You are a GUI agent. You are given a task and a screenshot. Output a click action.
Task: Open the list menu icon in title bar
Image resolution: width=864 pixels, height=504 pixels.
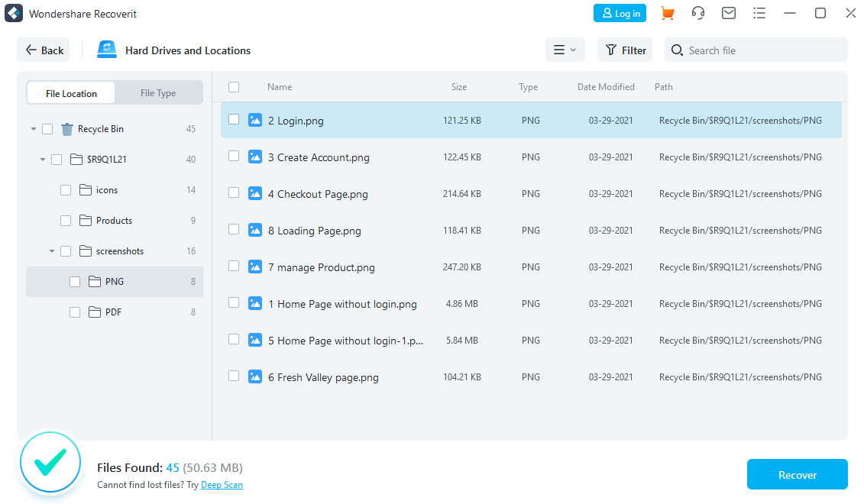coord(759,14)
